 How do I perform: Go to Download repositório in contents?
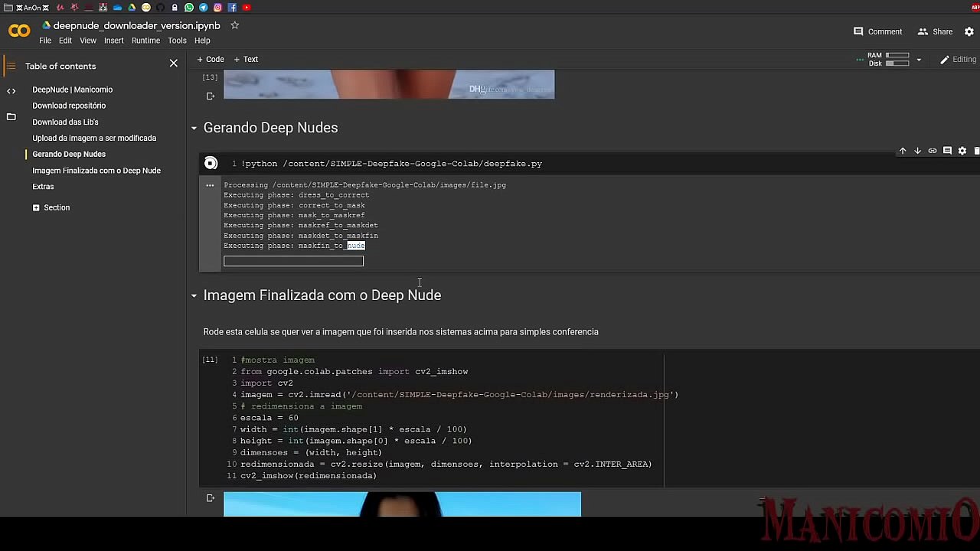click(x=69, y=106)
